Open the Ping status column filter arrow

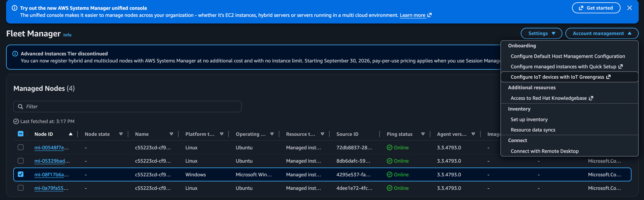coord(423,134)
